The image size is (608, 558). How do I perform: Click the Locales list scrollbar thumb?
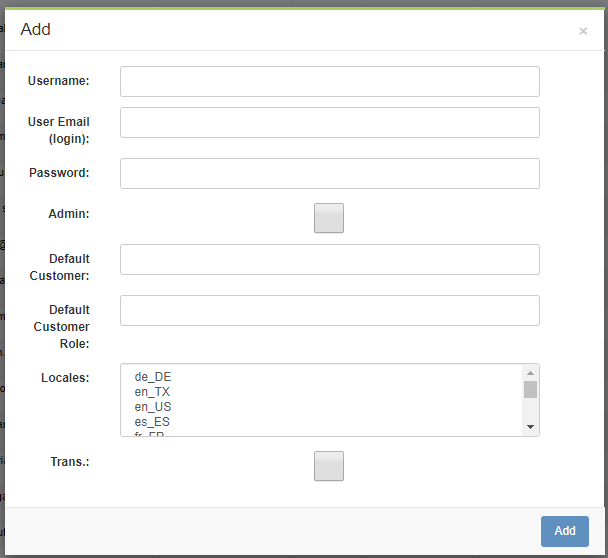click(x=530, y=389)
